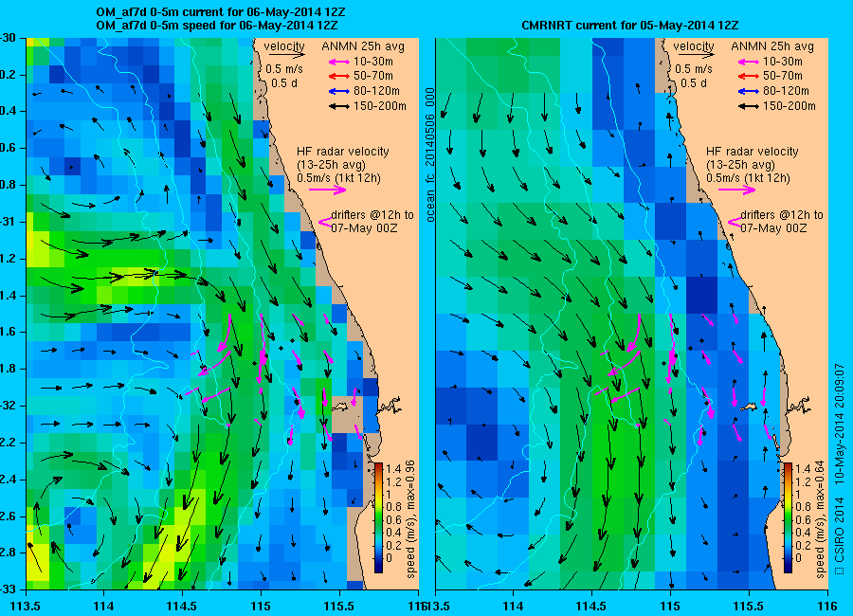Click the black velocity scale arrow in OM_af7d panel

[x=286, y=55]
